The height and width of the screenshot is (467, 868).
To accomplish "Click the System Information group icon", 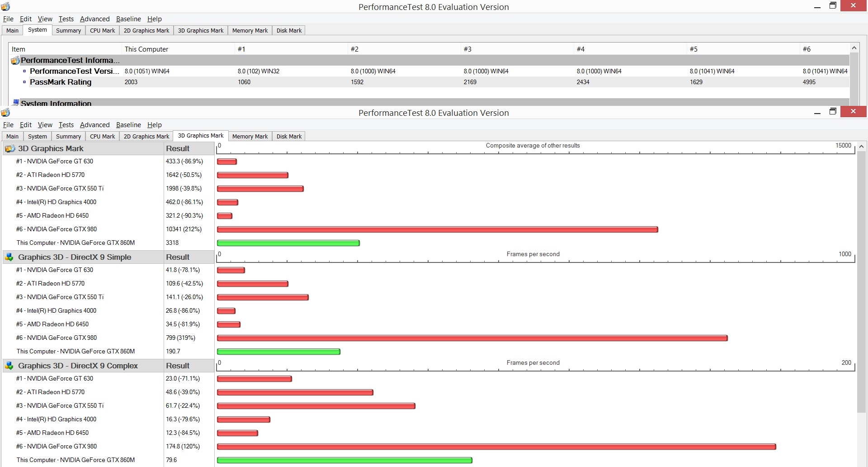I will pyautogui.click(x=15, y=103).
